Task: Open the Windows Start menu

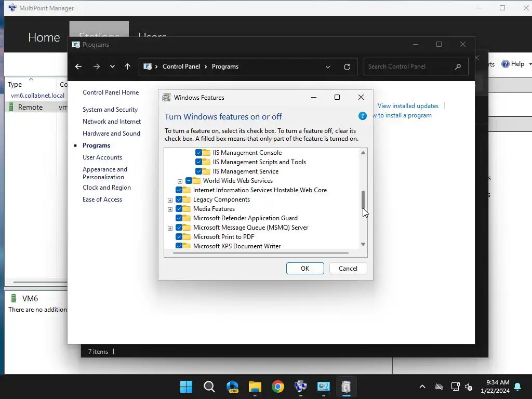Action: click(x=187, y=387)
